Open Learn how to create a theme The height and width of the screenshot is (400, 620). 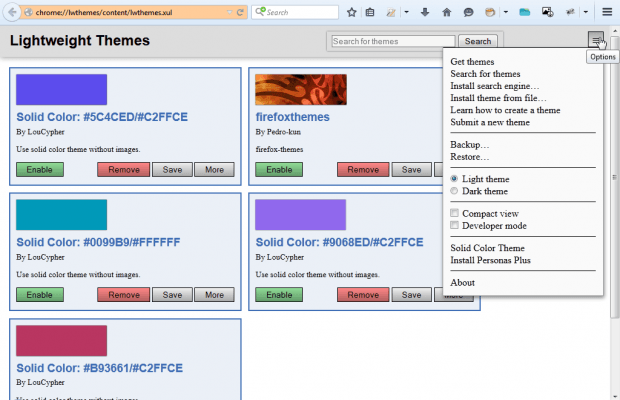point(505,110)
